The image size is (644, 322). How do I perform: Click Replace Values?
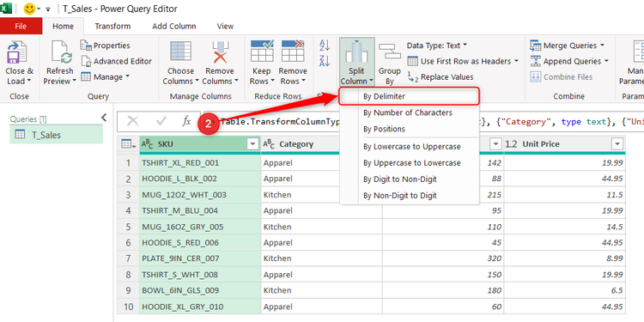tap(440, 76)
